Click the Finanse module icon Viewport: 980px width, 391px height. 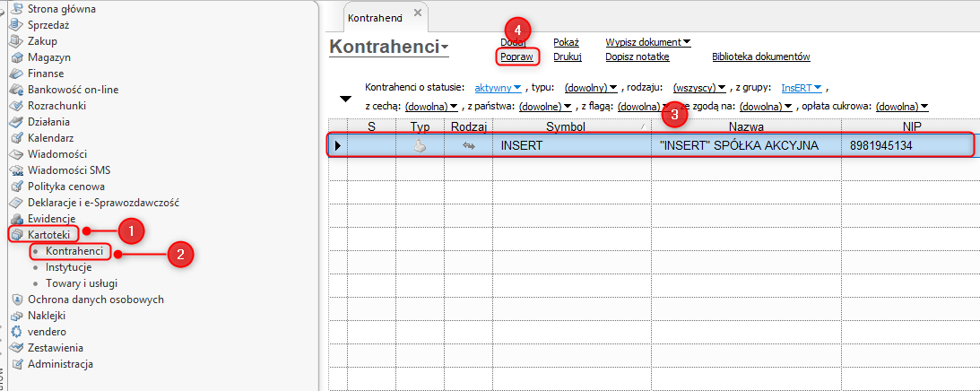pyautogui.click(x=17, y=74)
